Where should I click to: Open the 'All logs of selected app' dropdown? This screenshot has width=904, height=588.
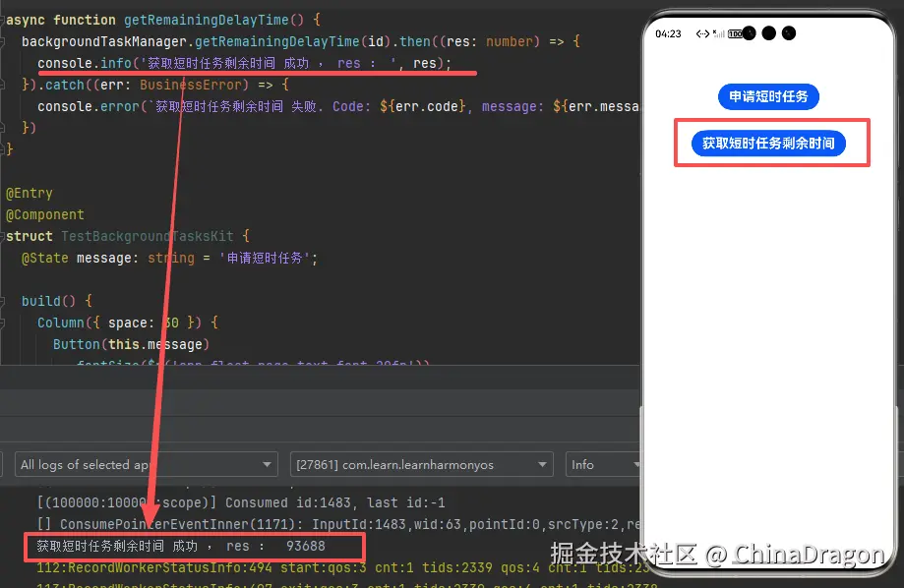click(147, 464)
